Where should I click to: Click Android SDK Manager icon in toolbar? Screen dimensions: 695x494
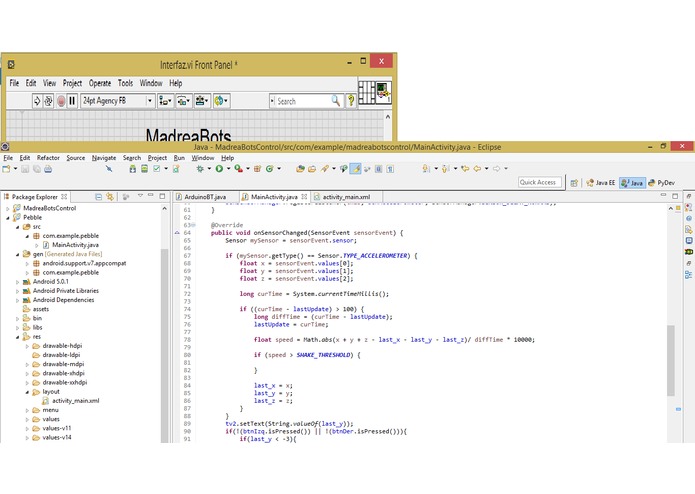(133, 169)
